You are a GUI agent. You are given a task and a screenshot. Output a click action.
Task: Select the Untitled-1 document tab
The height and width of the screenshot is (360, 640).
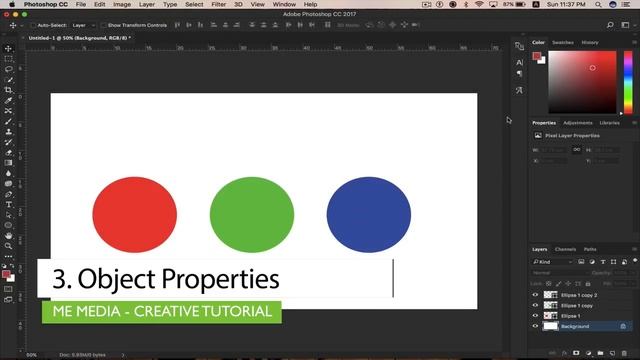(x=80, y=38)
